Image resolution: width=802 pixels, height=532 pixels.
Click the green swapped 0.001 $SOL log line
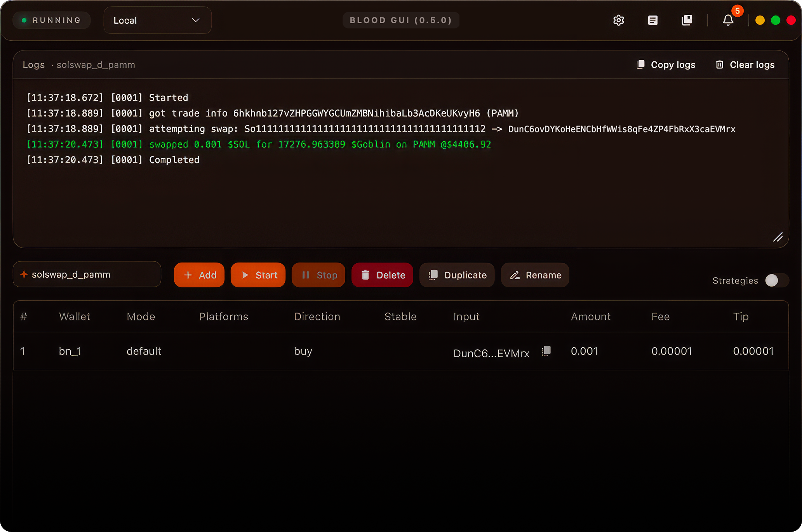pyautogui.click(x=259, y=144)
